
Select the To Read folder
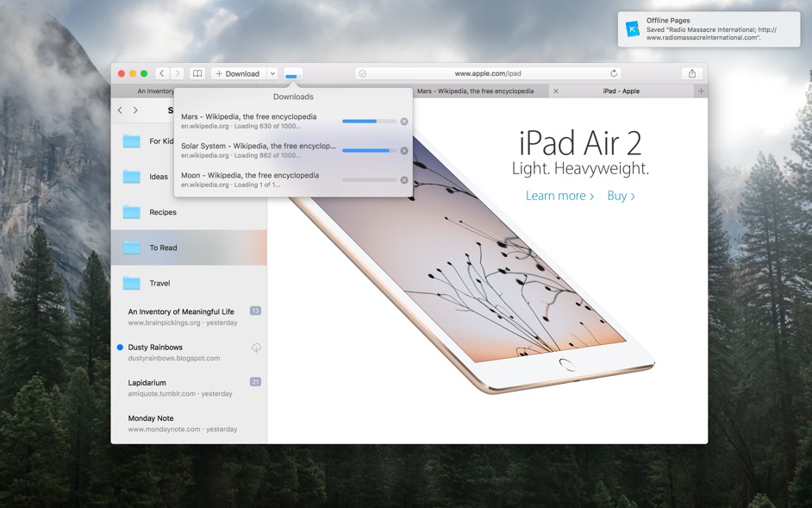(x=189, y=248)
